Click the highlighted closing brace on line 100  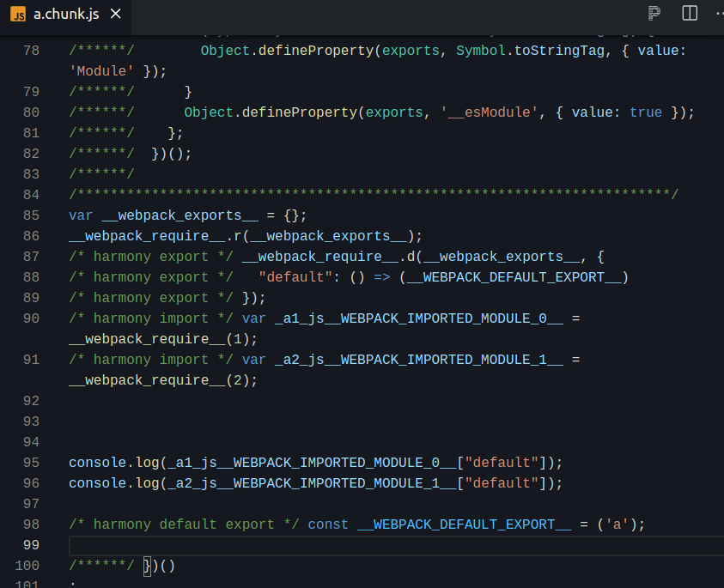click(147, 566)
